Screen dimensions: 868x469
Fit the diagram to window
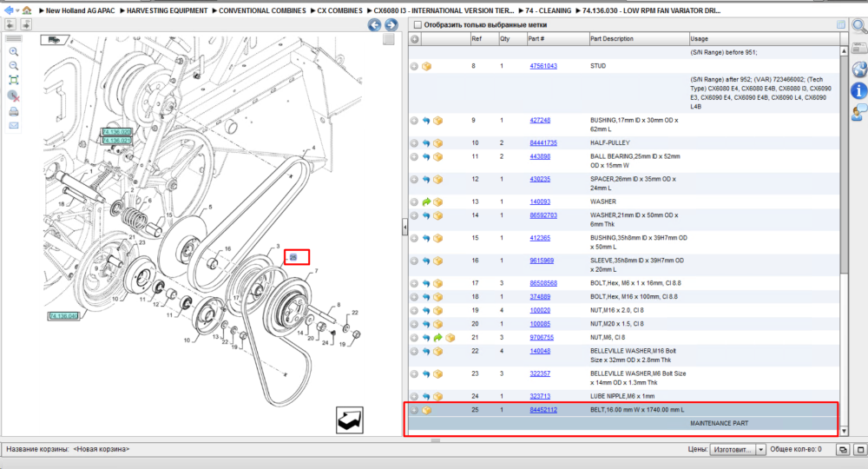tap(14, 80)
